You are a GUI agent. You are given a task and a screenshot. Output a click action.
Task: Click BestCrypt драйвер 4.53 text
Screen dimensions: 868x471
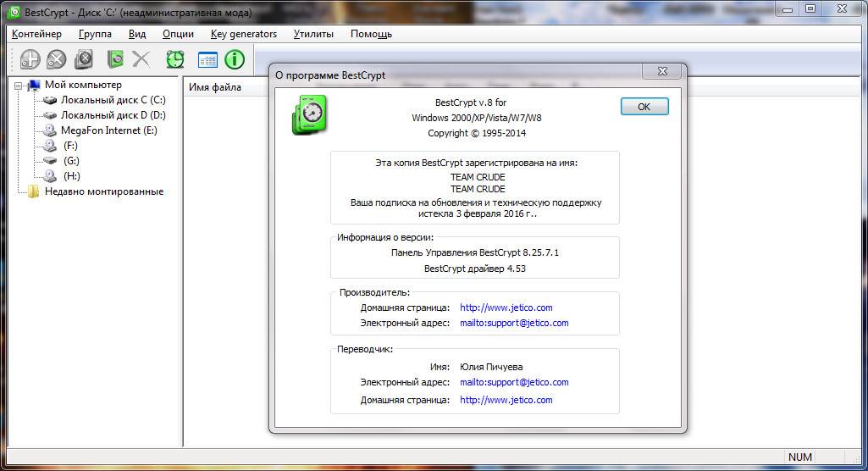pos(475,269)
